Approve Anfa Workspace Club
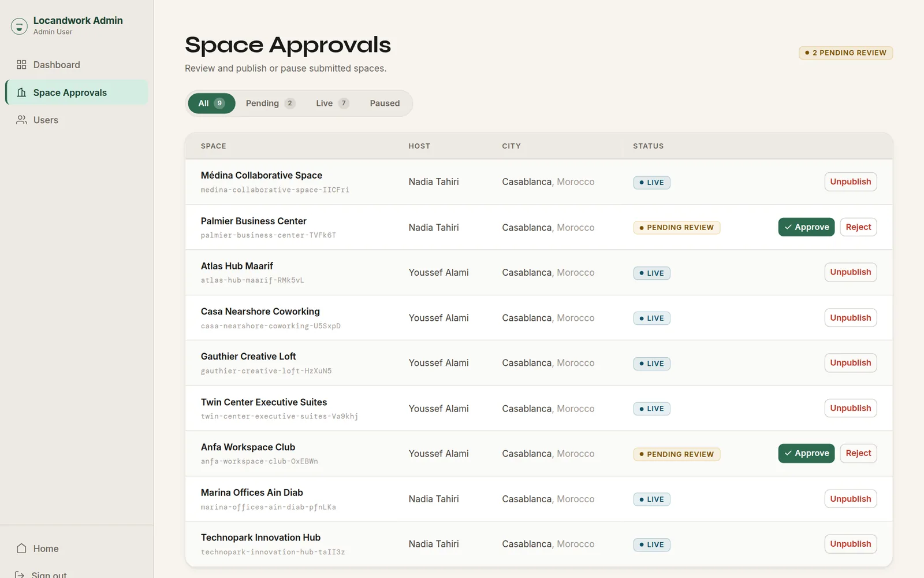 (x=806, y=453)
